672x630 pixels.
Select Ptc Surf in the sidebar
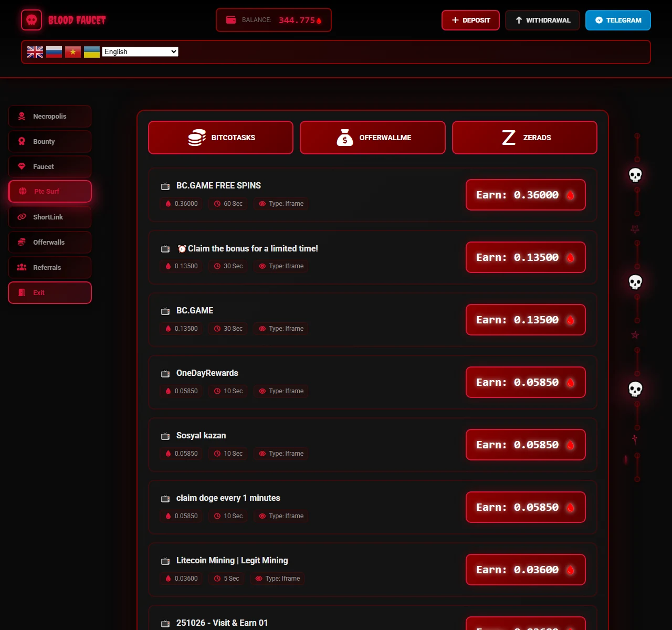point(50,191)
